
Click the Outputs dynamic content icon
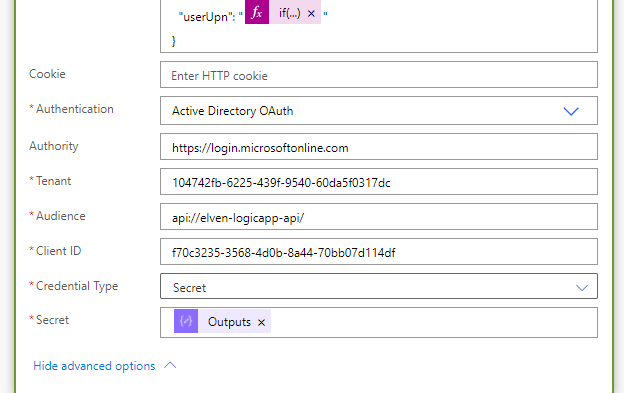tap(186, 321)
